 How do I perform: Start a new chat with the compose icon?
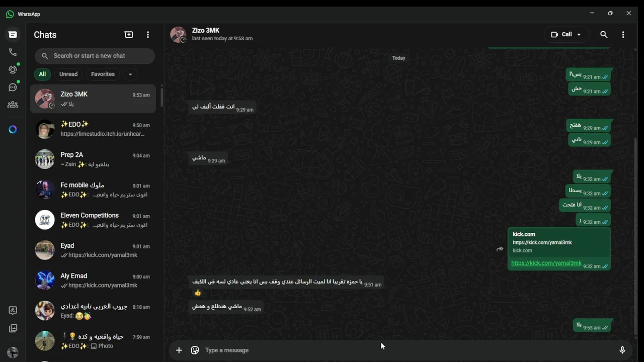click(129, 35)
